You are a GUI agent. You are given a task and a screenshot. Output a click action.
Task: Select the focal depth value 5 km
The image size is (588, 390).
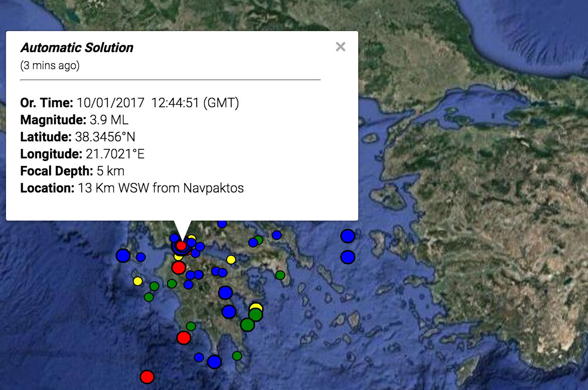(x=110, y=171)
